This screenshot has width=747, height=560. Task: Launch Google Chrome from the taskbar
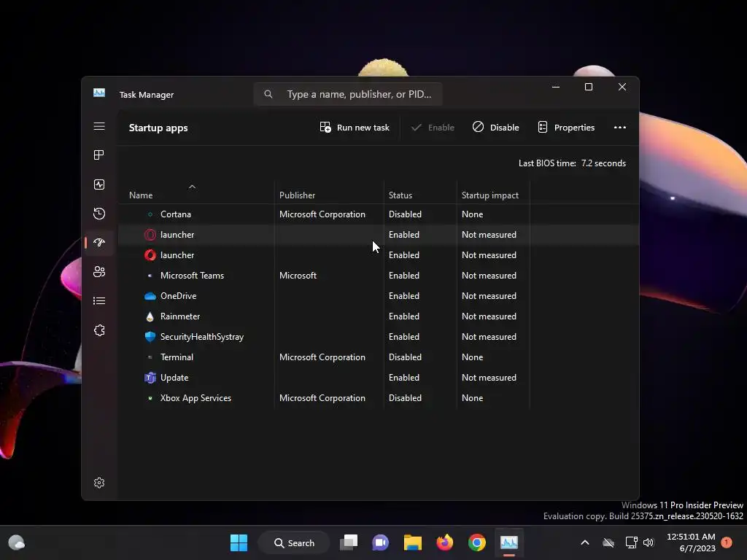[x=477, y=542]
